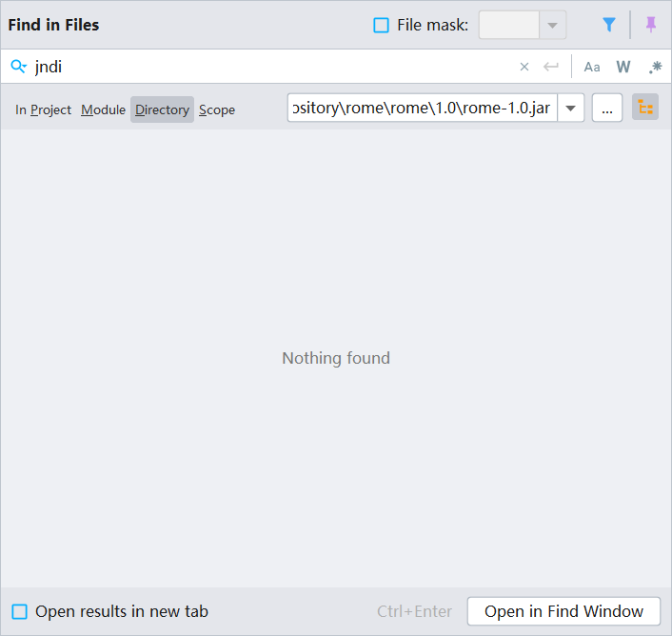Click the rome-1.0.jar directory path field
The width and height of the screenshot is (672, 636).
(x=422, y=108)
